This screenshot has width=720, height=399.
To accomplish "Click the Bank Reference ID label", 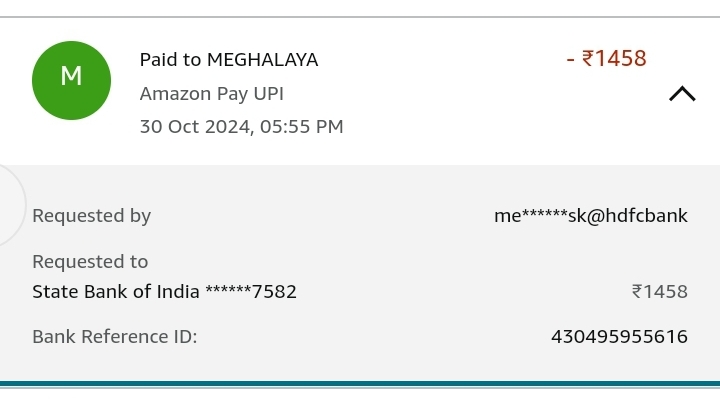I will click(115, 337).
